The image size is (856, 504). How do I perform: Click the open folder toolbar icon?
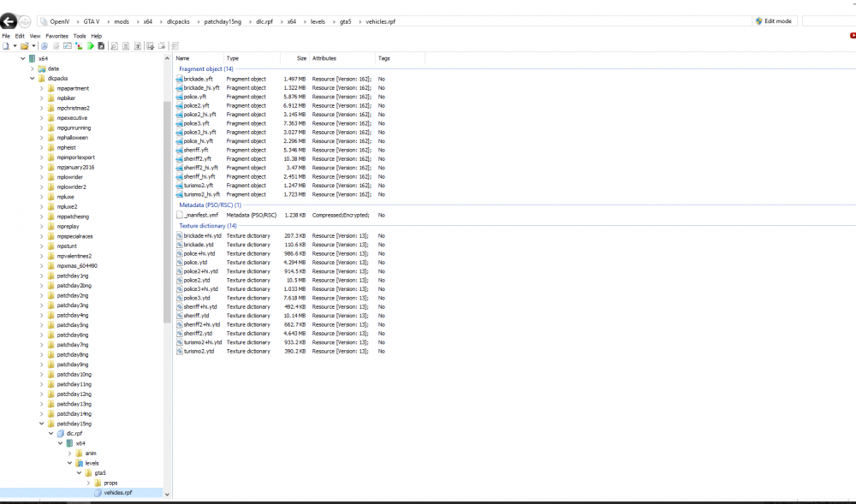[x=25, y=46]
